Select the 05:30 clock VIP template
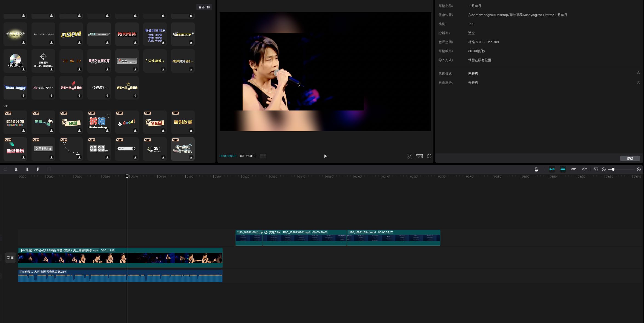644x323 pixels. [99, 149]
